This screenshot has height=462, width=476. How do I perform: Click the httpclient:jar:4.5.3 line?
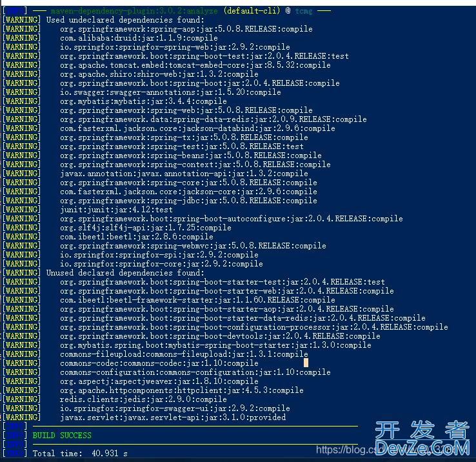point(182,390)
